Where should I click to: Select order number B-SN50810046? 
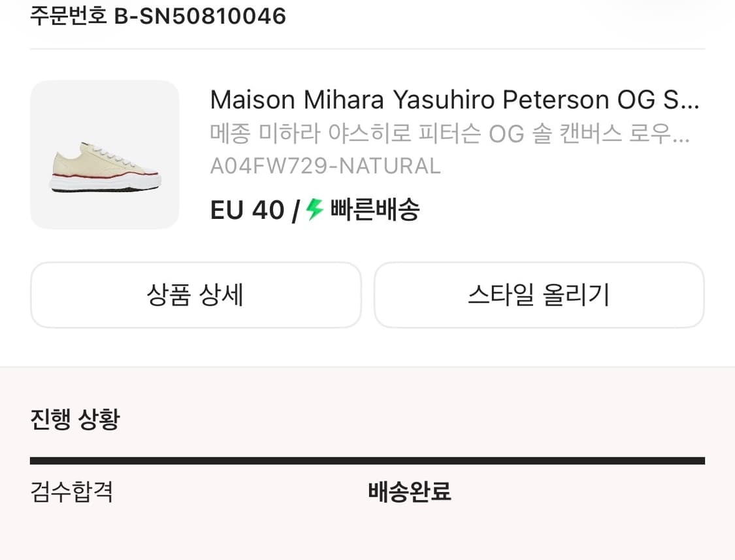tap(200, 16)
